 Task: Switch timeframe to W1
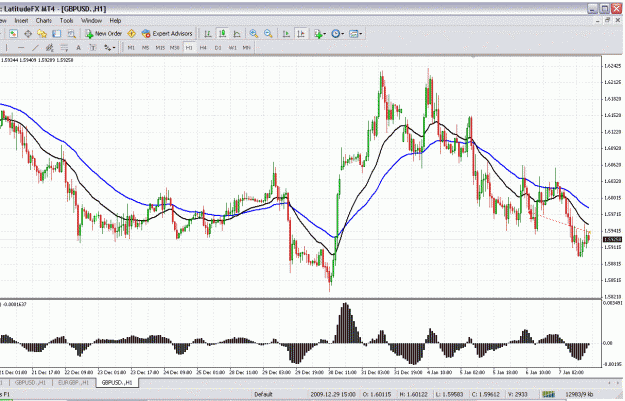232,48
